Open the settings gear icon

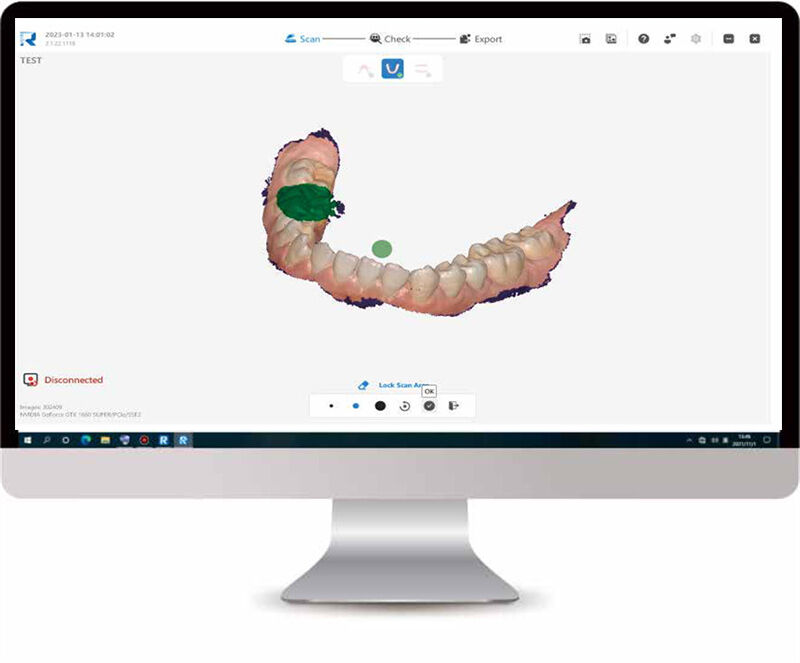point(696,39)
